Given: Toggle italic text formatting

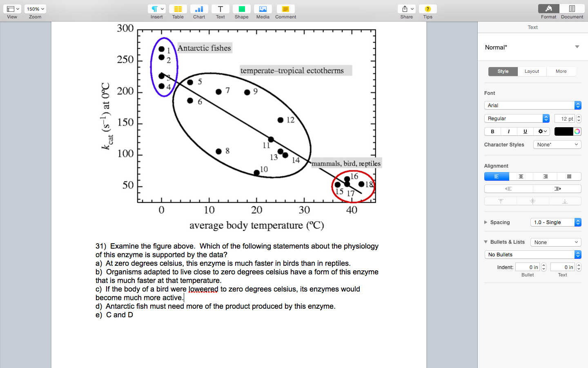Looking at the screenshot, I should [509, 131].
